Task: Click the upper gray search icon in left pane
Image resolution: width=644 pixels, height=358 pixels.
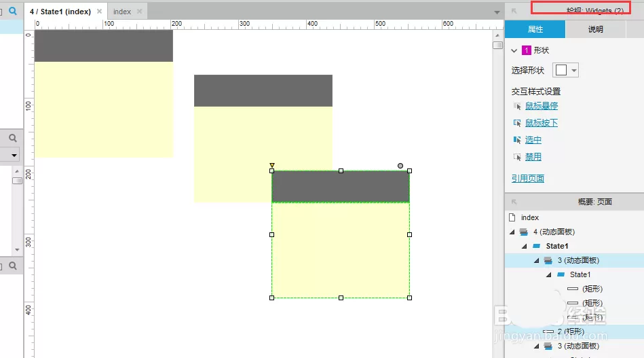Action: click(x=13, y=138)
